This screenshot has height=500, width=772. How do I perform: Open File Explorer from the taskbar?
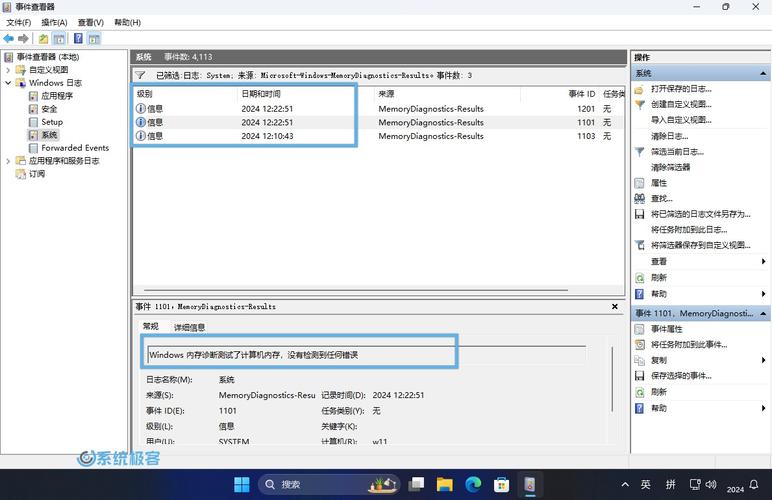click(x=444, y=485)
